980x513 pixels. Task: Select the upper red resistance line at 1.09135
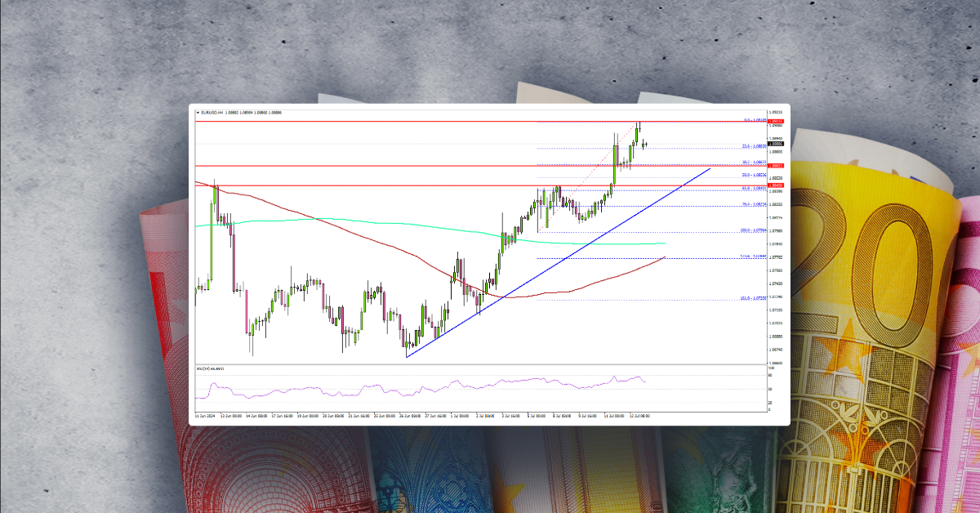pyautogui.click(x=408, y=121)
